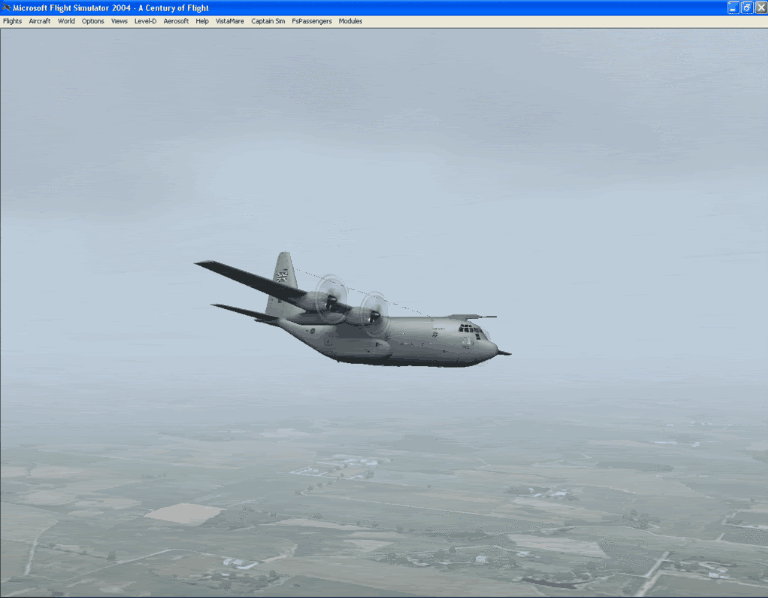Minimize the Flight Simulator window
The width and height of the screenshot is (768, 598).
[733, 7]
